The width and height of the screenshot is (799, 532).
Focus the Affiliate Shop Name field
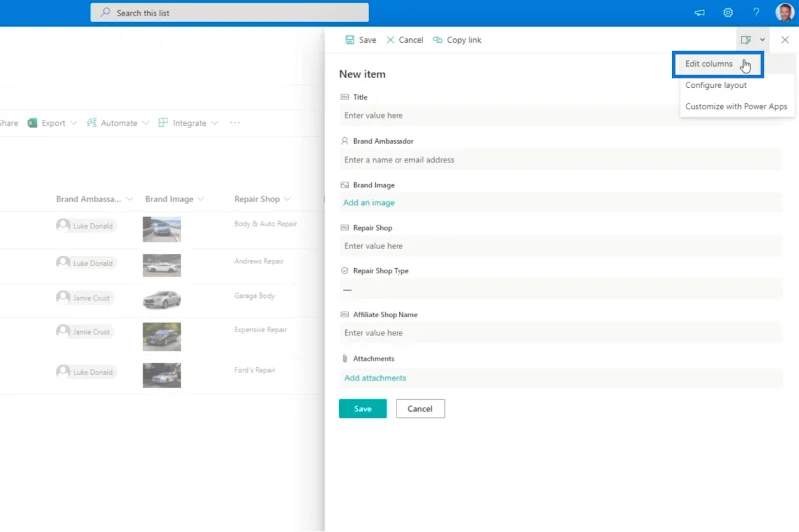tap(560, 333)
